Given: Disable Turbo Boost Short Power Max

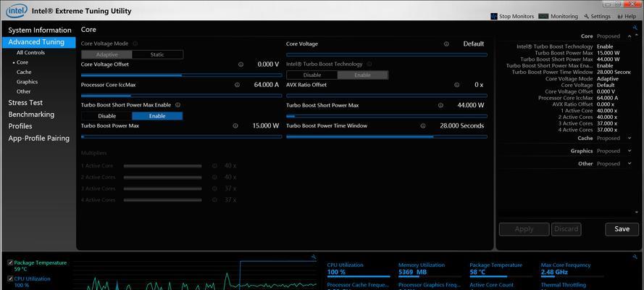Looking at the screenshot, I should tap(106, 116).
